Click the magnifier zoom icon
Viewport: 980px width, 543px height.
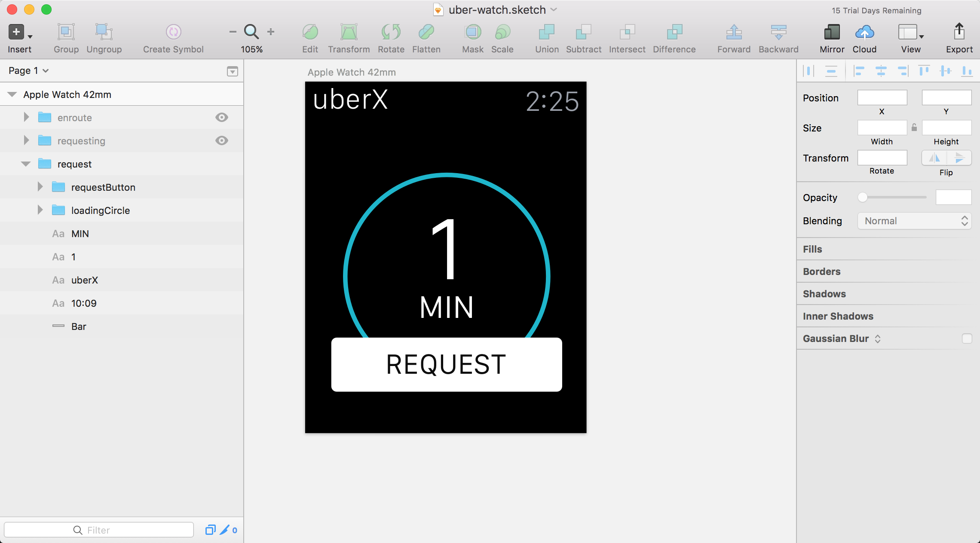click(x=251, y=32)
